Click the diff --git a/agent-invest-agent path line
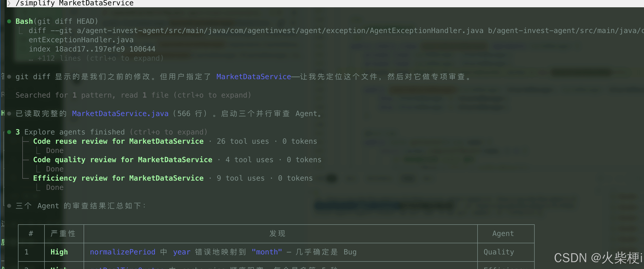This screenshot has height=269, width=644. coord(336,31)
